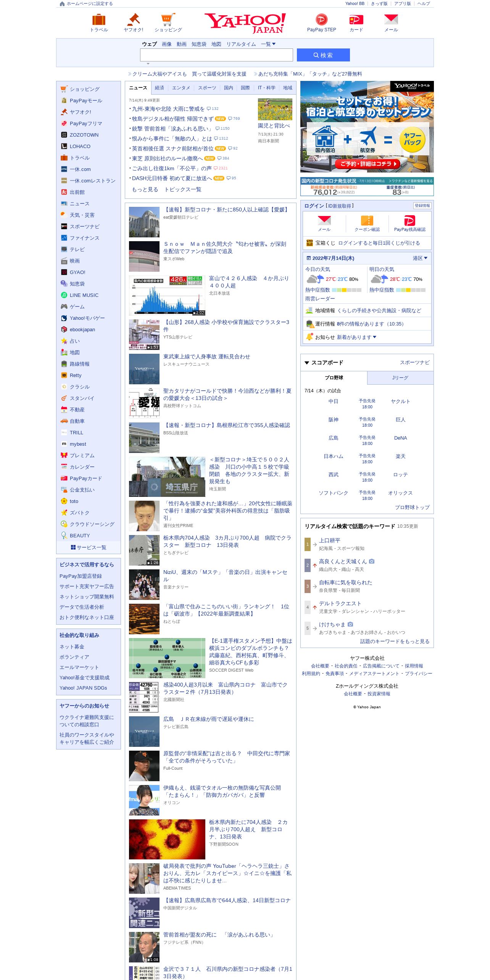490x980 pixels.
Task: Click the comment count icon beside 九州-東海や北陸 headline
Action: tap(208, 109)
